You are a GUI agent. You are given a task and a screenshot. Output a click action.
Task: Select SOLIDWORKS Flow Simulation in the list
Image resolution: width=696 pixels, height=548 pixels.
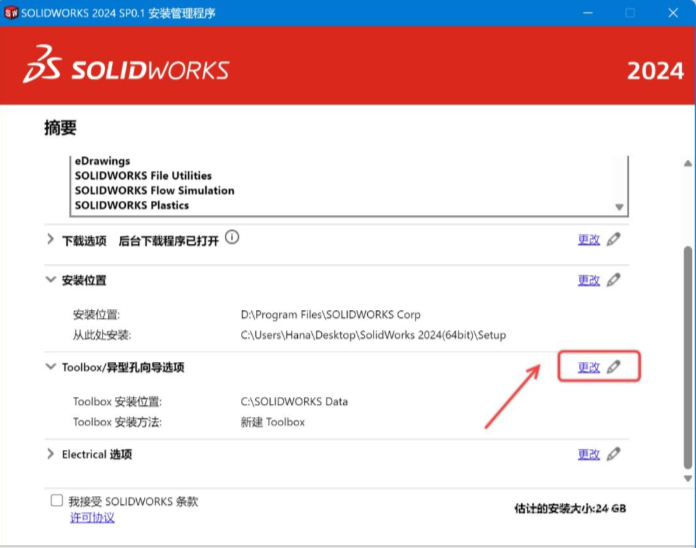click(154, 190)
